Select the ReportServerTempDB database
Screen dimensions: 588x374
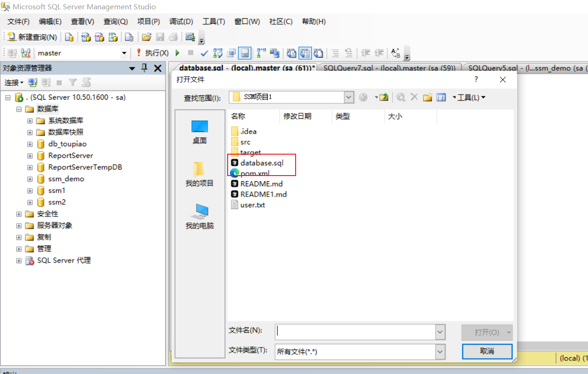[85, 167]
